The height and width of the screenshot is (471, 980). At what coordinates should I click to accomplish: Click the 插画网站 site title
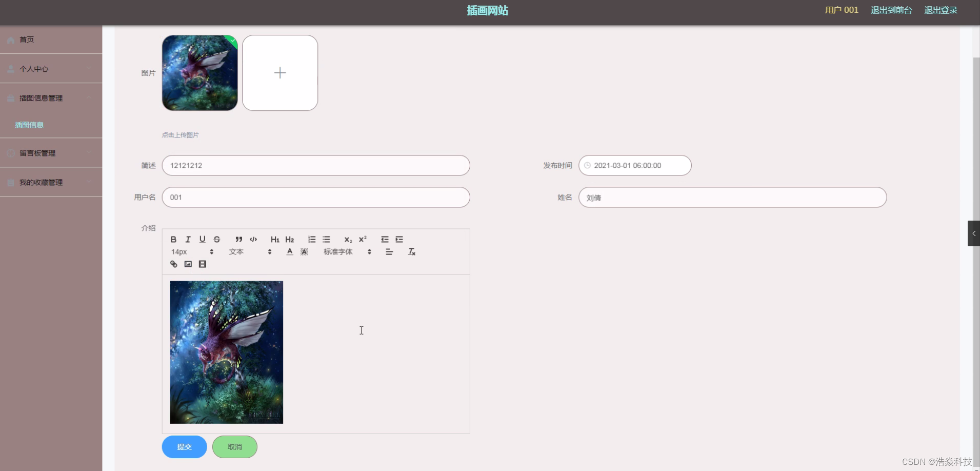pos(487,11)
